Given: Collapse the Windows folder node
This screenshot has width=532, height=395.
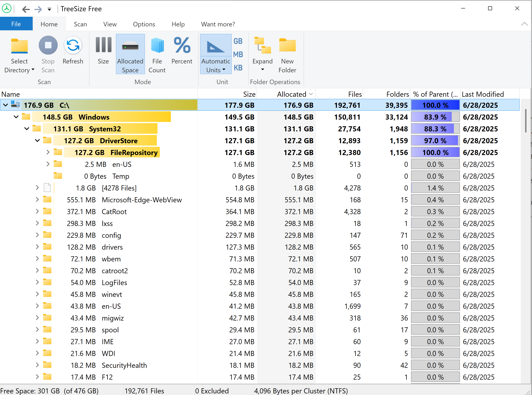Looking at the screenshot, I should point(16,117).
